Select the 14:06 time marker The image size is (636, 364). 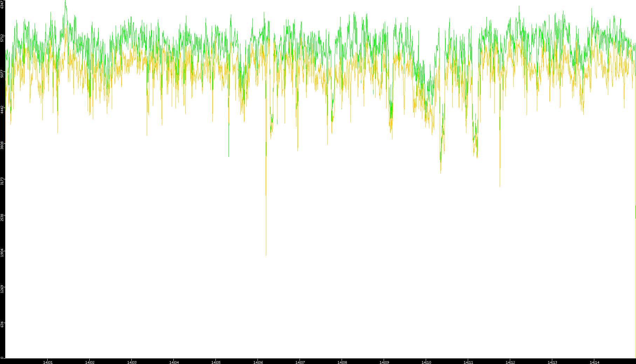(258, 362)
